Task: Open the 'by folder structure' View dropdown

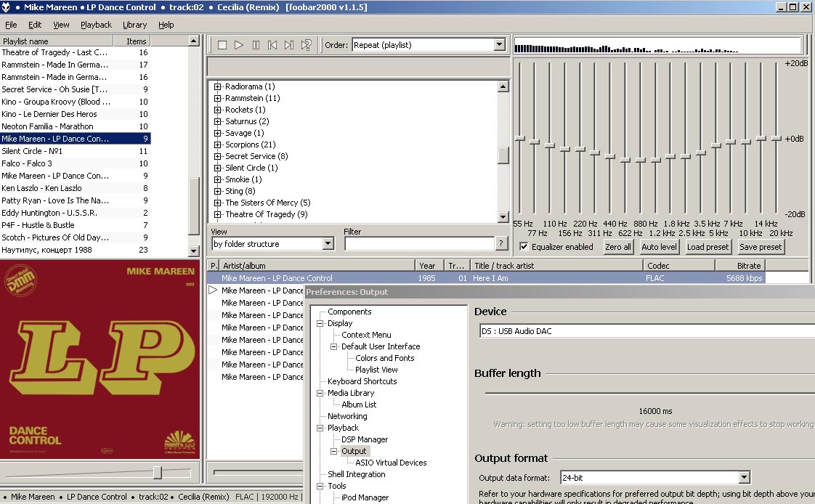Action: click(328, 244)
